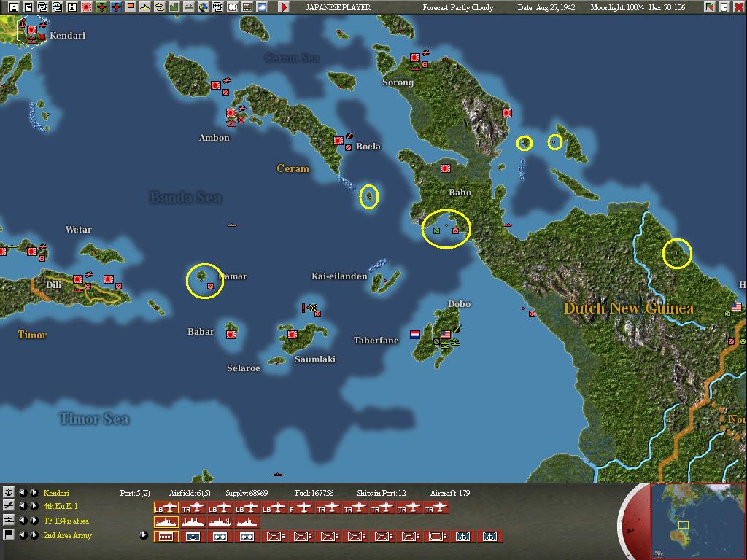The width and height of the screenshot is (747, 560).
Task: Click the Airfield: 6(5) text
Action: coord(189,493)
